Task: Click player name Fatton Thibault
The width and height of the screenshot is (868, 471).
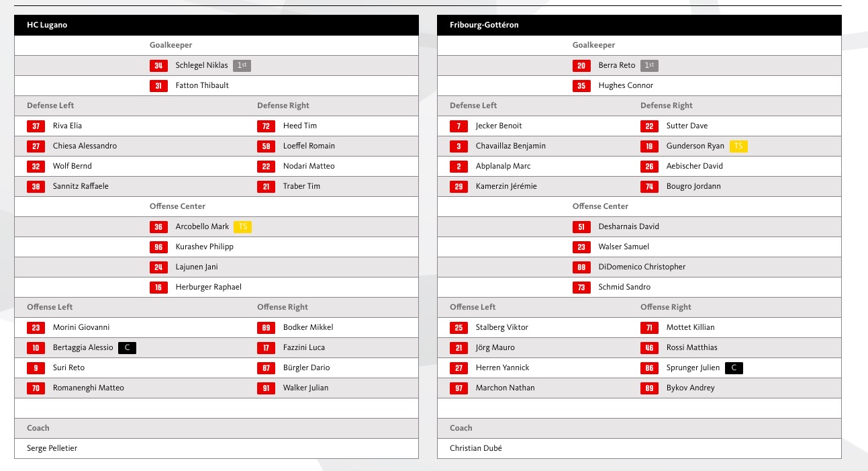Action: point(202,85)
